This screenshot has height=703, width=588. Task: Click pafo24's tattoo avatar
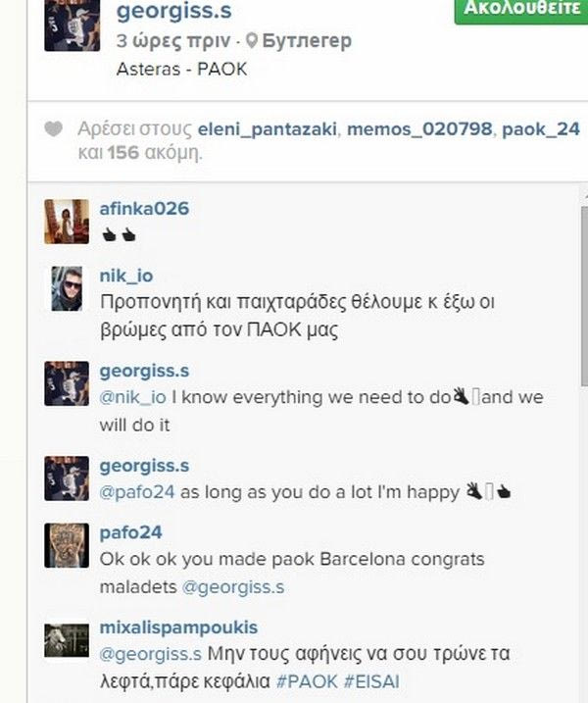point(67,545)
